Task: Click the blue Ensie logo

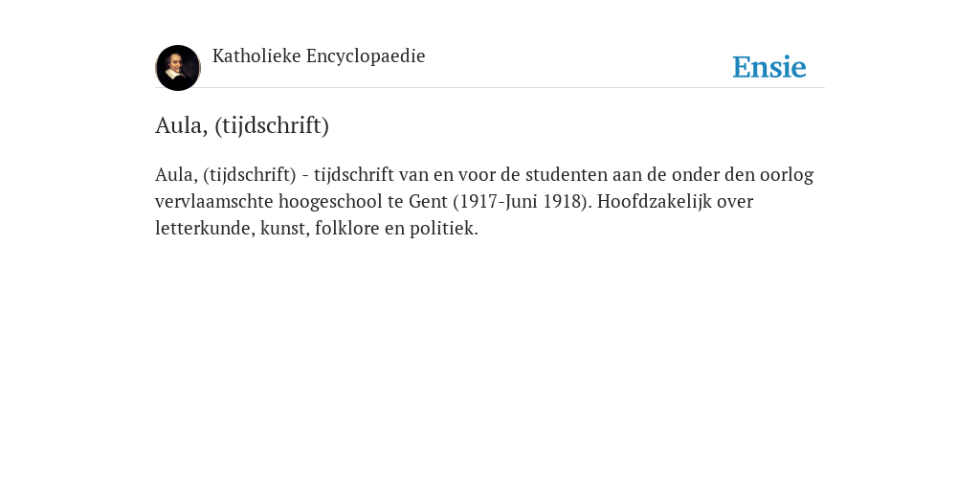Action: pos(769,67)
